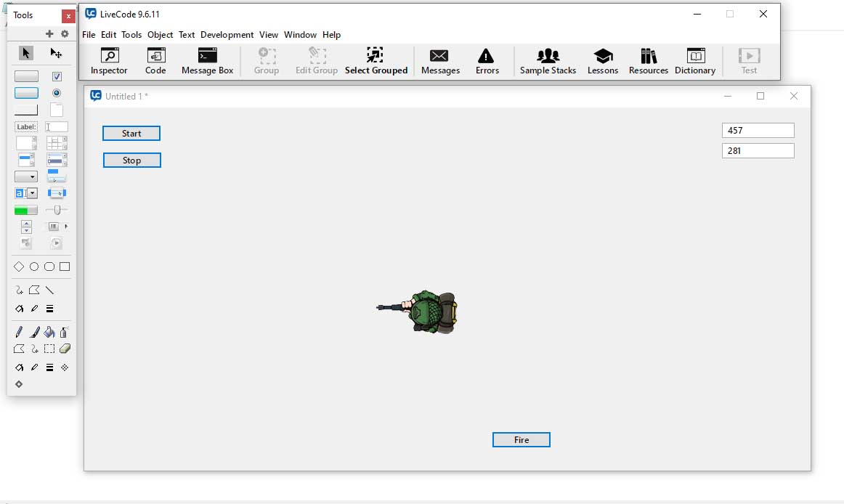Open the Message Box
The width and height of the screenshot is (844, 504).
pyautogui.click(x=207, y=61)
